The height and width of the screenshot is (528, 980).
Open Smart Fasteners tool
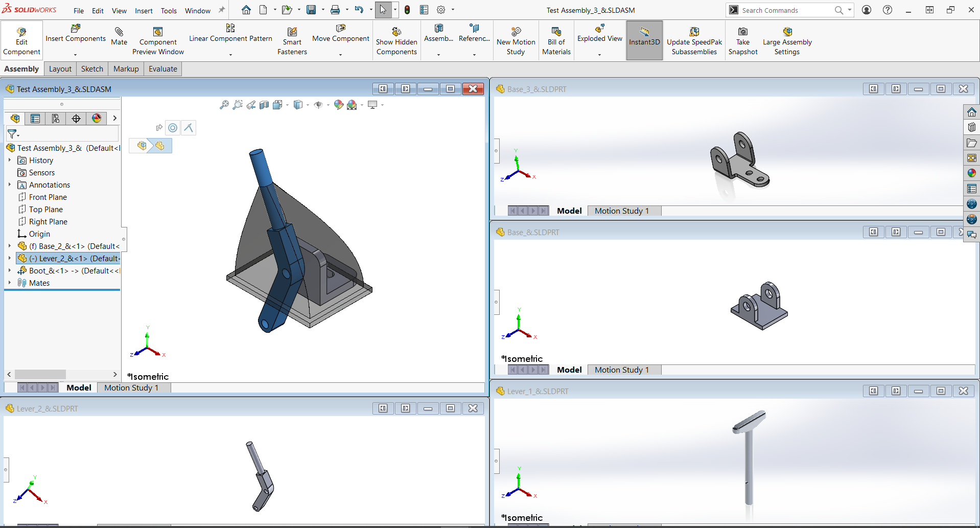[292, 32]
